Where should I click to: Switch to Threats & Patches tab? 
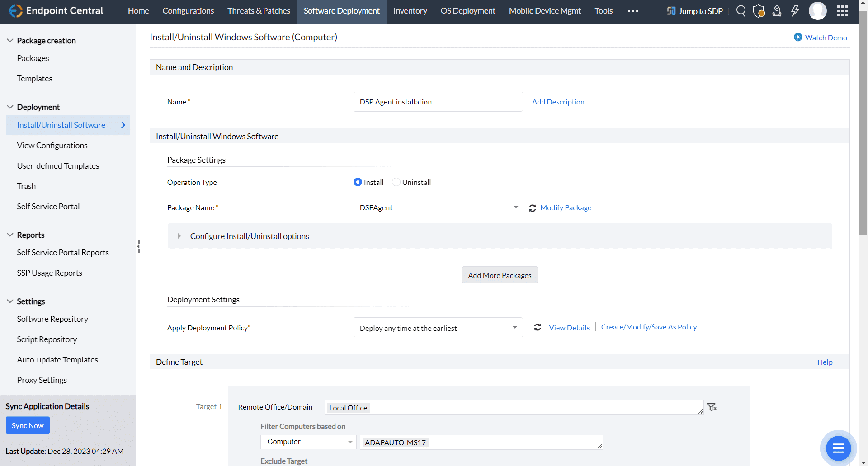259,11
